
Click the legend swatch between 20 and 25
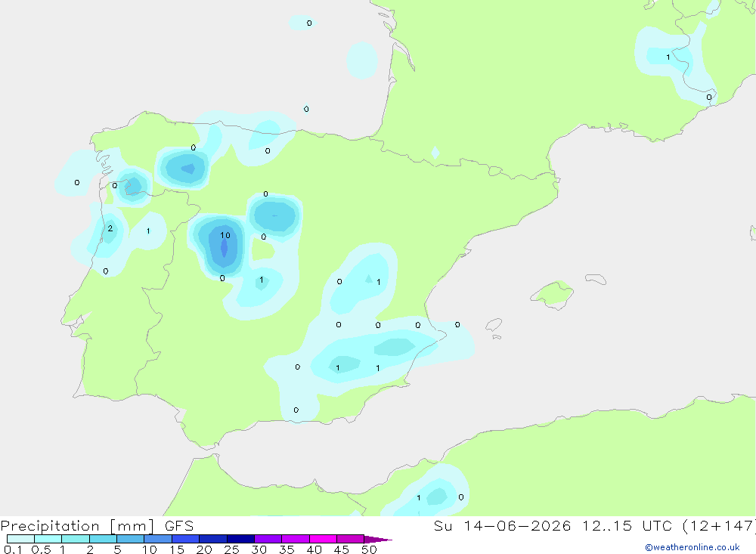pos(212,539)
